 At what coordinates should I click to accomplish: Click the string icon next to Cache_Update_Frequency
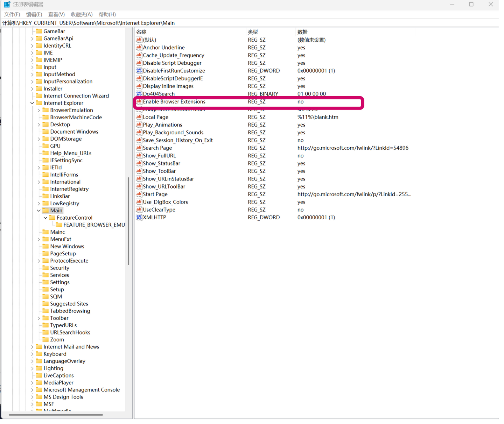tap(139, 55)
